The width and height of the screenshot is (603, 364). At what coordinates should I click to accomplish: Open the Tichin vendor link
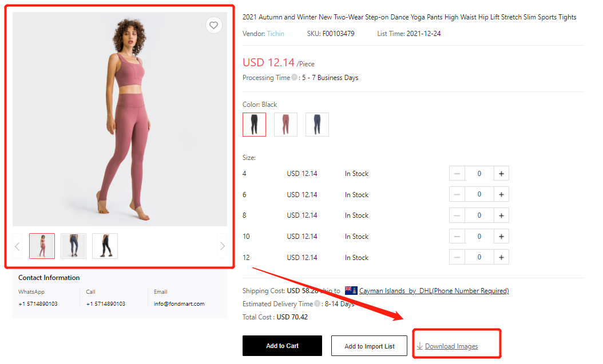click(x=275, y=34)
